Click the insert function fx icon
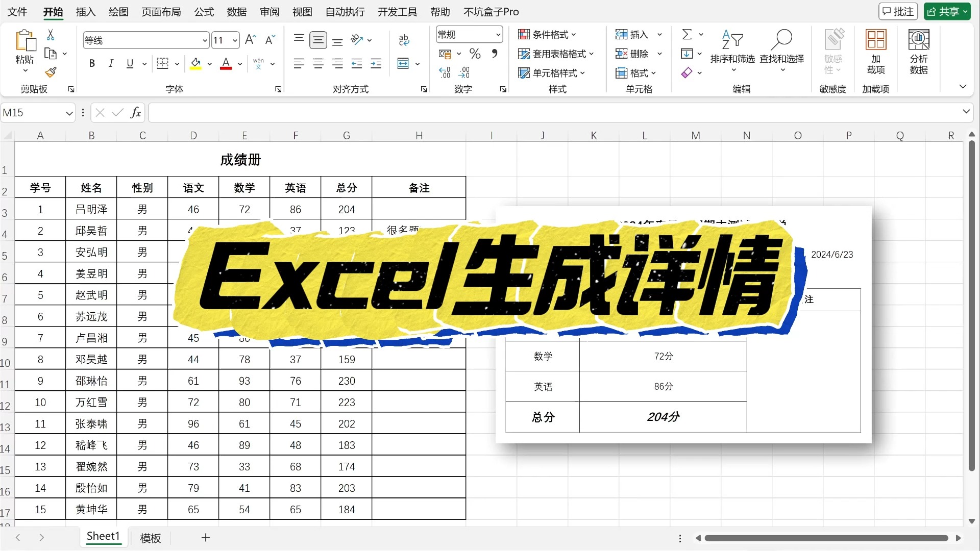The height and width of the screenshot is (551, 980). (135, 113)
